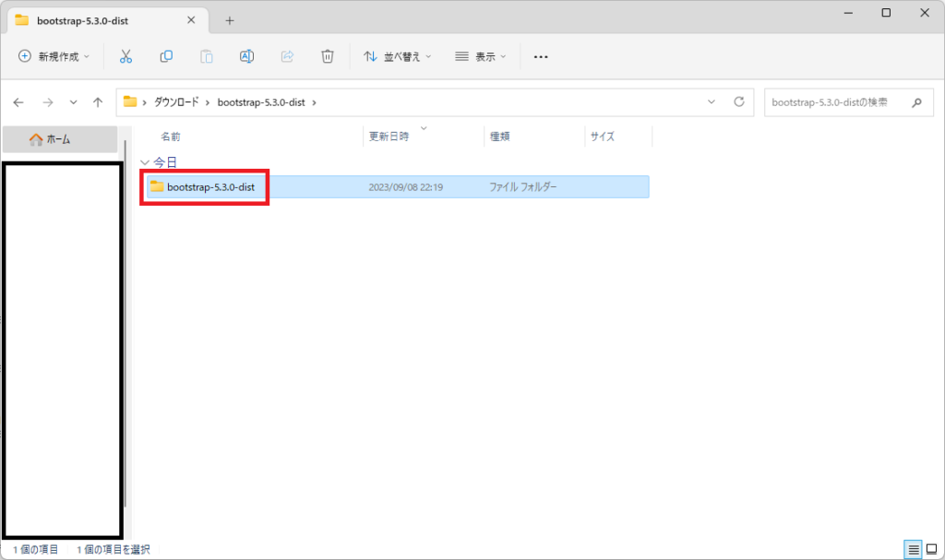Viewport: 945px width, 560px height.
Task: Click the bootstrap-5.3.0-distの検索 search box
Action: (849, 102)
